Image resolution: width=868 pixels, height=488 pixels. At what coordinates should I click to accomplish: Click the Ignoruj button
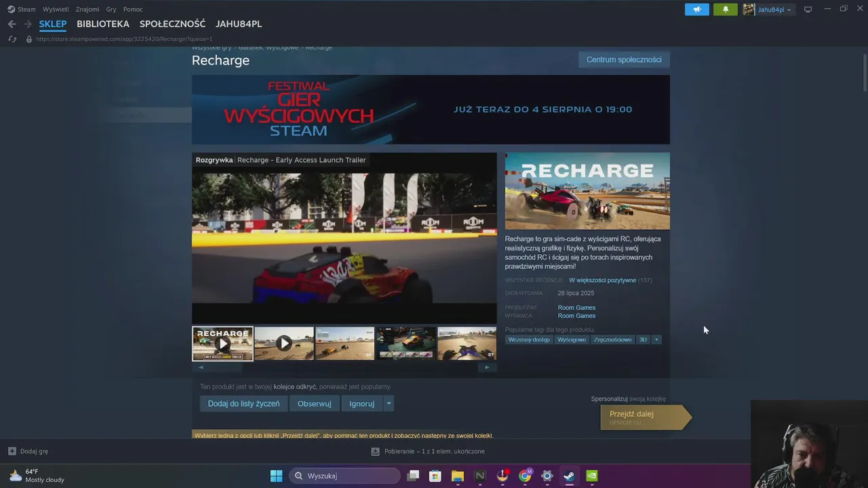pos(361,403)
